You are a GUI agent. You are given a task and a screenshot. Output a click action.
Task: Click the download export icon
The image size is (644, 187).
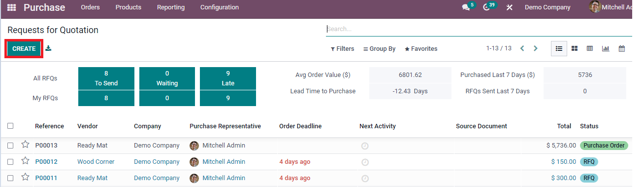[48, 48]
